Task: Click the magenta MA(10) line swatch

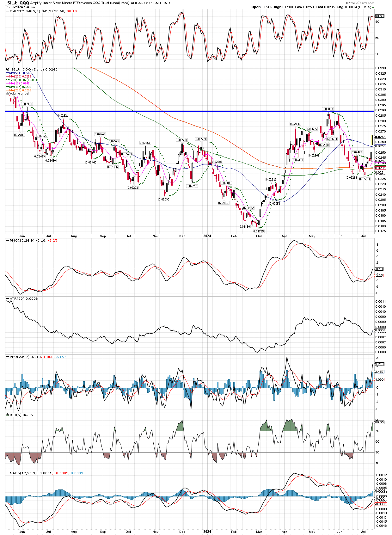Action: [7, 83]
